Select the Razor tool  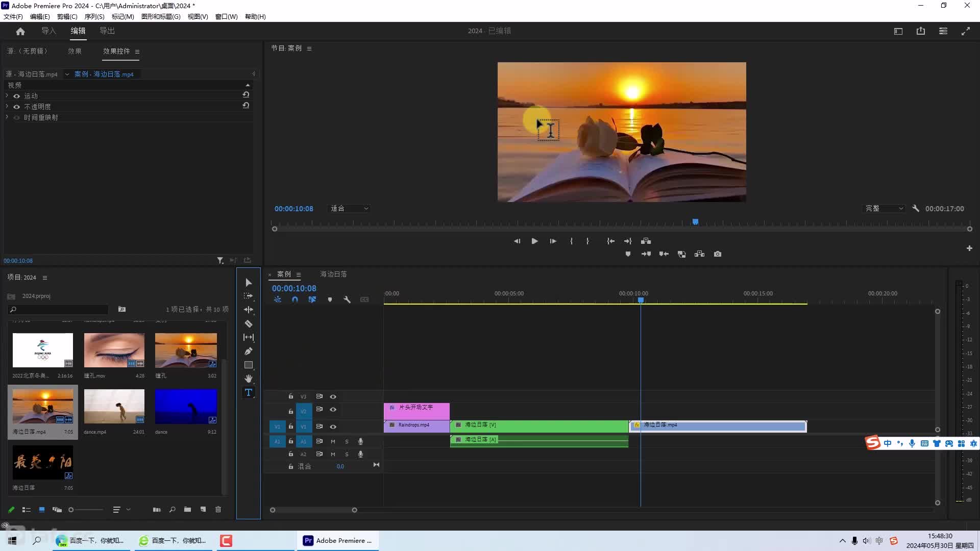pos(249,323)
